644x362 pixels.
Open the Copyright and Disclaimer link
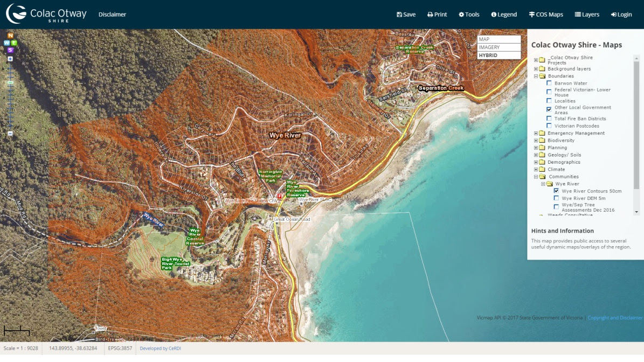click(x=615, y=318)
